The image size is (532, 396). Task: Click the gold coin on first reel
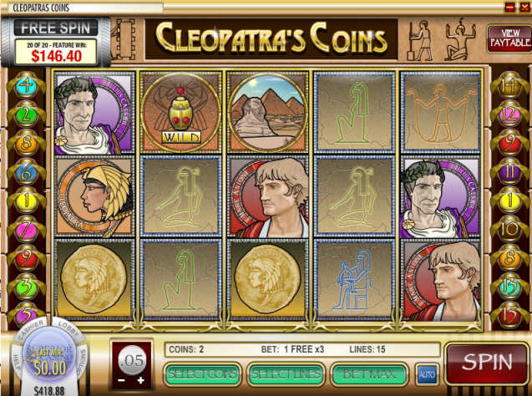tap(94, 280)
